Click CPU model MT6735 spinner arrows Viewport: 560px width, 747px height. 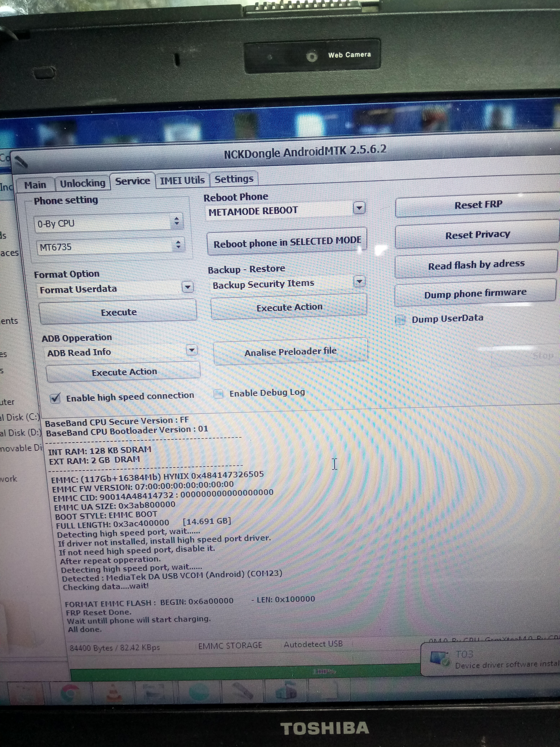point(178,245)
